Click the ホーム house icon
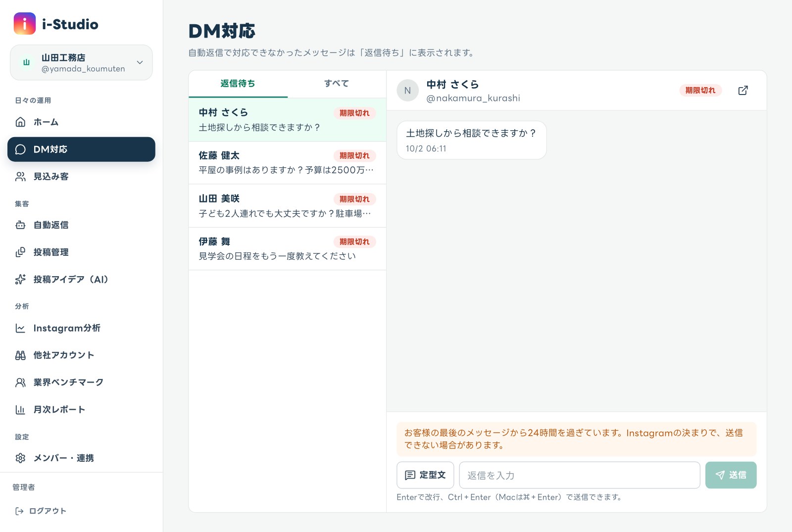This screenshot has height=532, width=792. point(20,122)
